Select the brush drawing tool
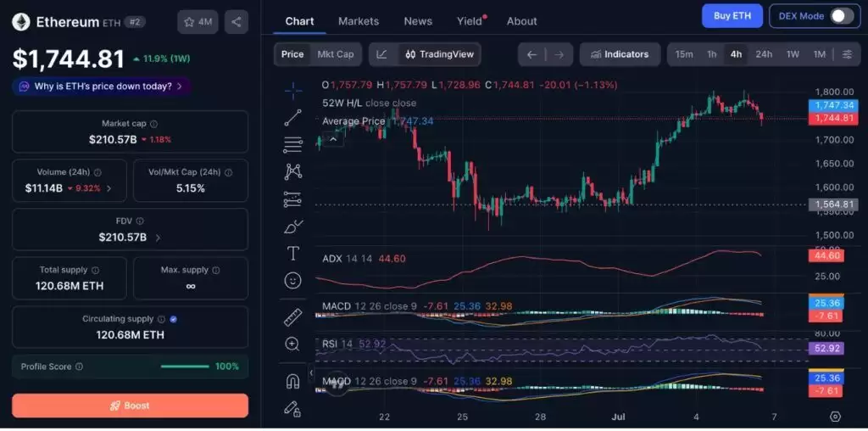868x431 pixels. click(292, 227)
